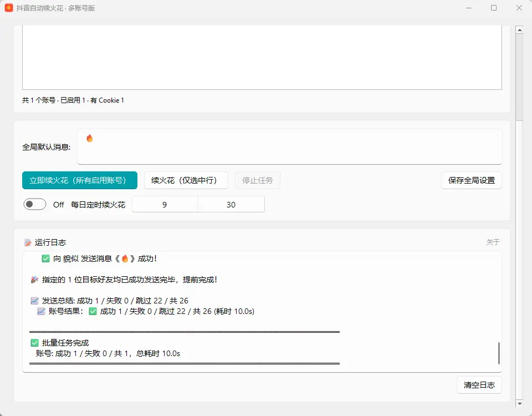This screenshot has width=532, height=416.
Task: Click the main window scrollbar down arrow
Action: coord(519,403)
